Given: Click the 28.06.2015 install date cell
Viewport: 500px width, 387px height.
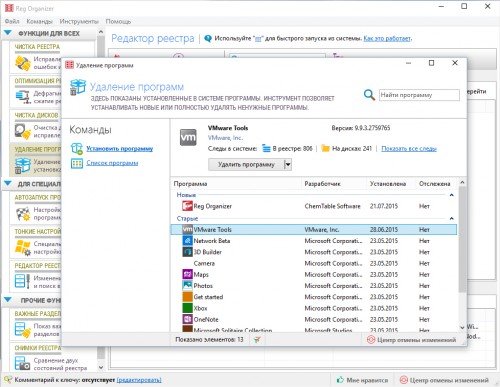Looking at the screenshot, I should pyautogui.click(x=384, y=230).
